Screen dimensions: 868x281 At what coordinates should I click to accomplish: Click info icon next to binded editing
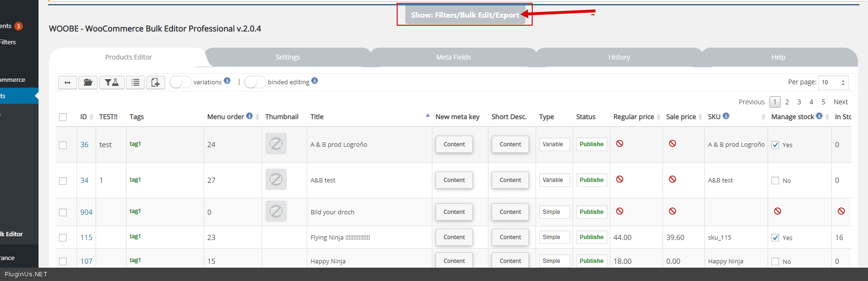[315, 81]
